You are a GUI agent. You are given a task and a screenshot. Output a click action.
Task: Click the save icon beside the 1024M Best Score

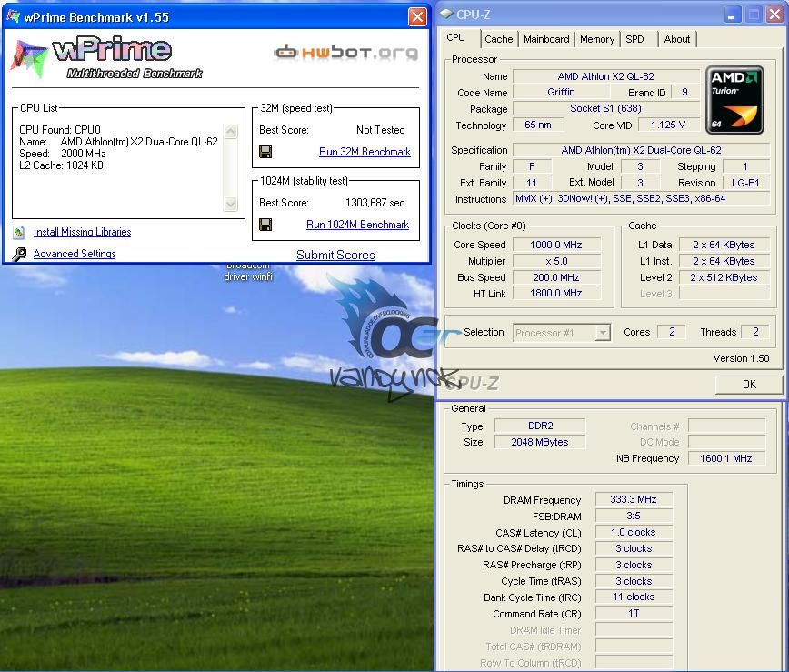click(265, 225)
